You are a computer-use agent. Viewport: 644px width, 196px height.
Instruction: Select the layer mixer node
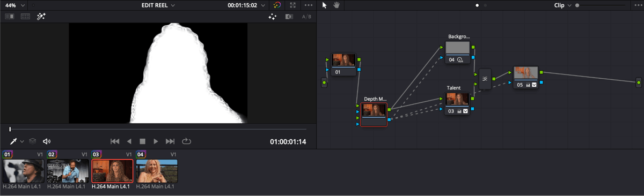click(x=485, y=79)
